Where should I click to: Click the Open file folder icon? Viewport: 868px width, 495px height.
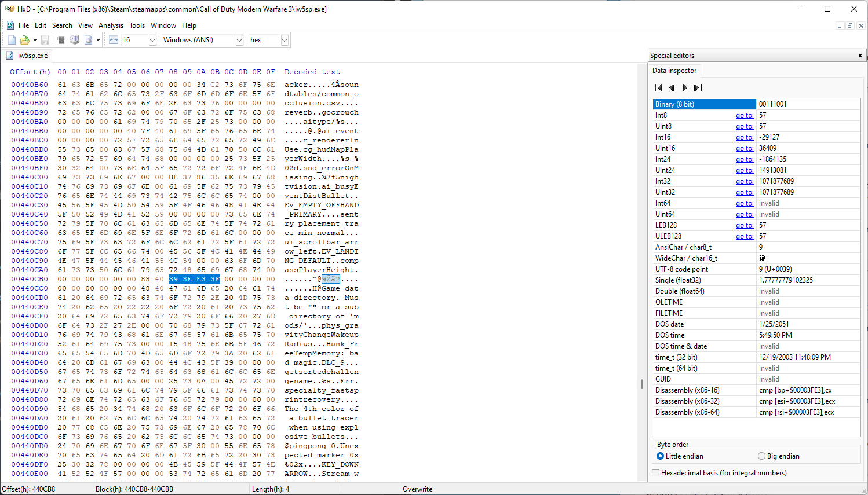[24, 40]
